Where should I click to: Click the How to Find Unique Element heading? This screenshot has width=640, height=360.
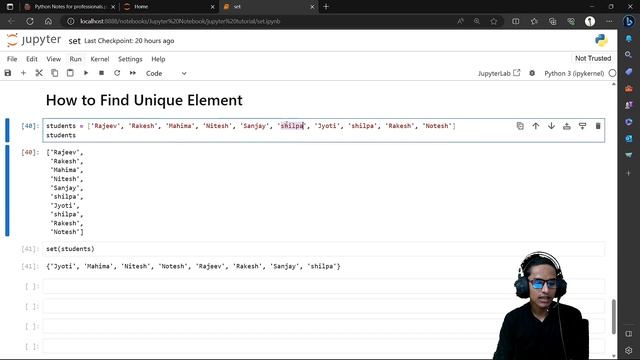pos(144,100)
